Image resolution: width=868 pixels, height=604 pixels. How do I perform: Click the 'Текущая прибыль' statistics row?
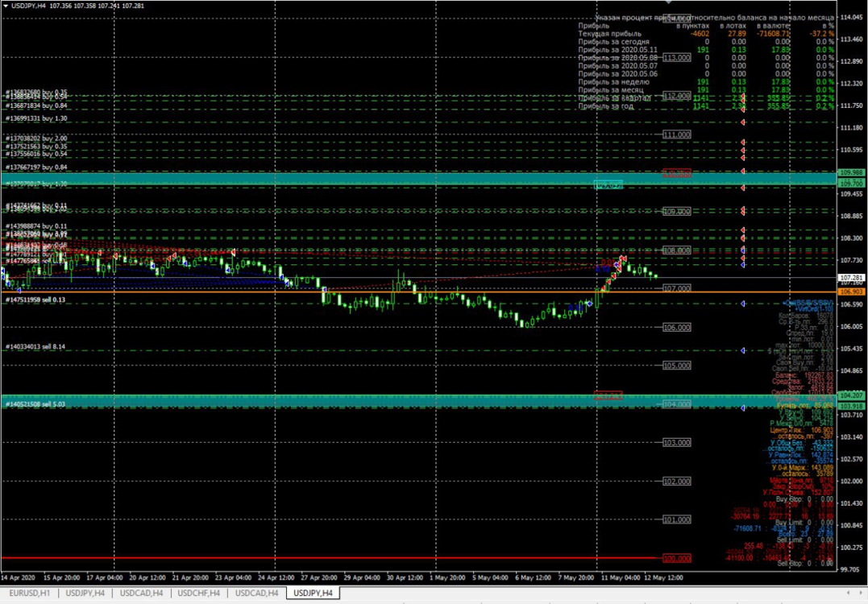[706, 34]
